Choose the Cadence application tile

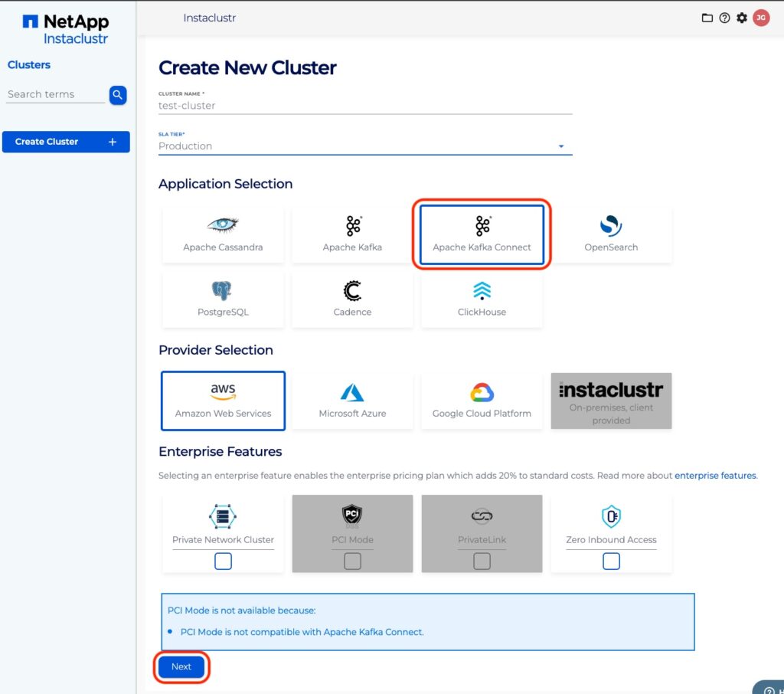coord(352,300)
